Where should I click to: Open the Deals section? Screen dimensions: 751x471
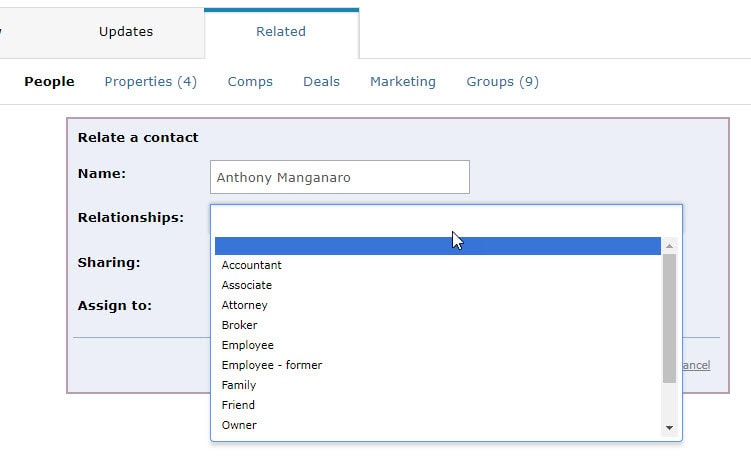pyautogui.click(x=321, y=81)
